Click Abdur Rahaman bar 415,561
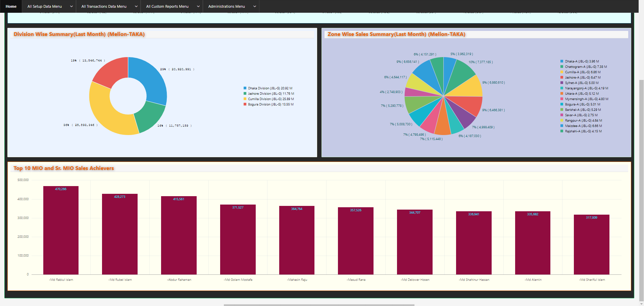This screenshot has width=644, height=306. 179,235
